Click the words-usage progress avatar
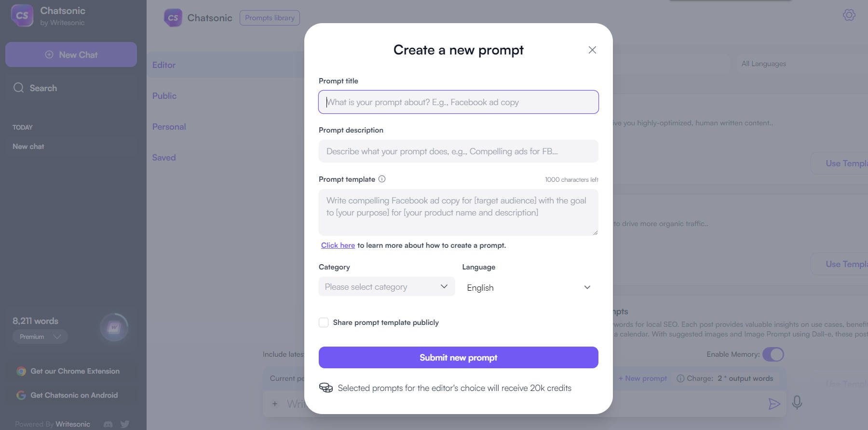868x430 pixels. coord(114,327)
